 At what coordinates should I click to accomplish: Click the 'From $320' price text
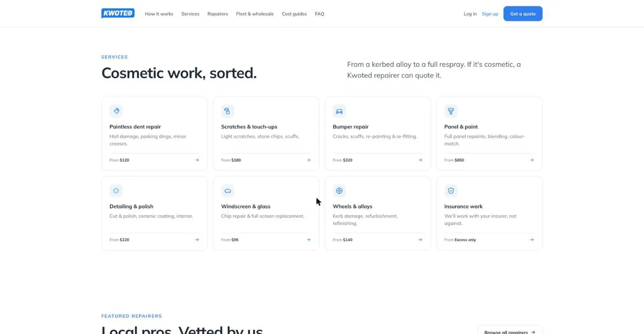[x=342, y=160]
